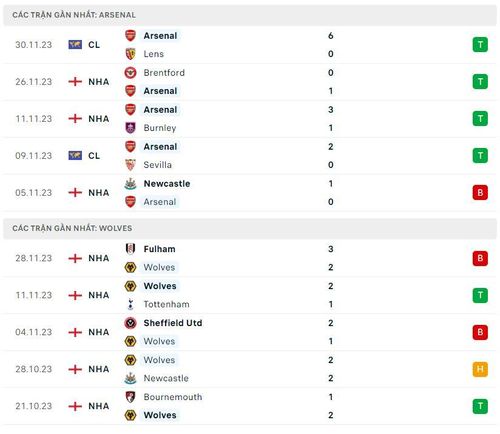This screenshot has width=500, height=434.
Task: Select the Arsenal vs Burnley match row date
Action: pyautogui.click(x=34, y=119)
